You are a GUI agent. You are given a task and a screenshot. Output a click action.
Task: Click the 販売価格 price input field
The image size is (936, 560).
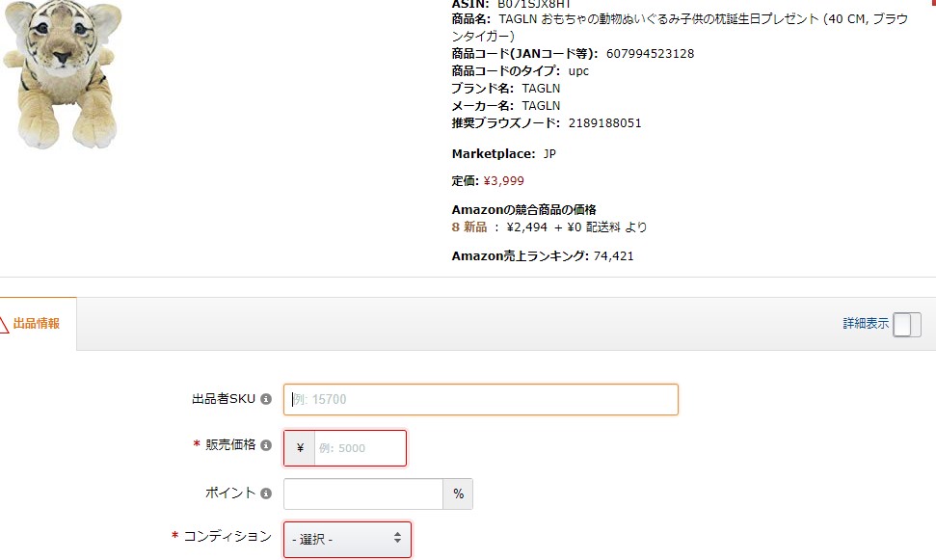360,448
